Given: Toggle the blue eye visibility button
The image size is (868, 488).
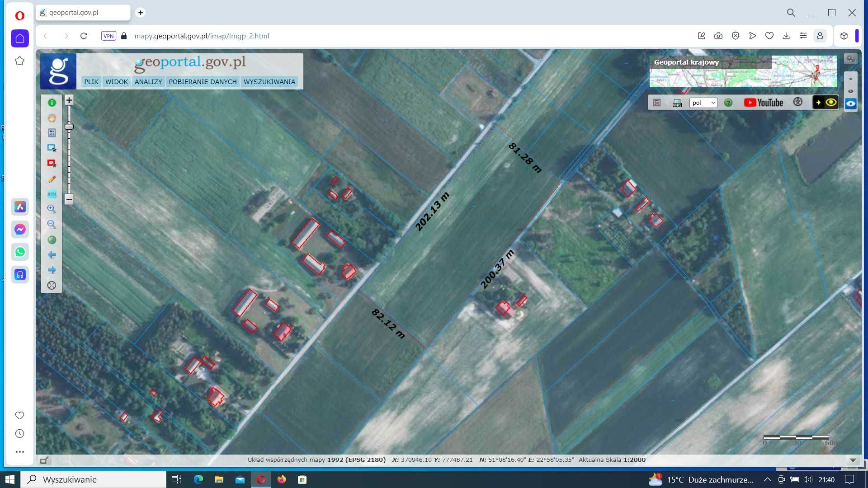Looking at the screenshot, I should click(850, 103).
